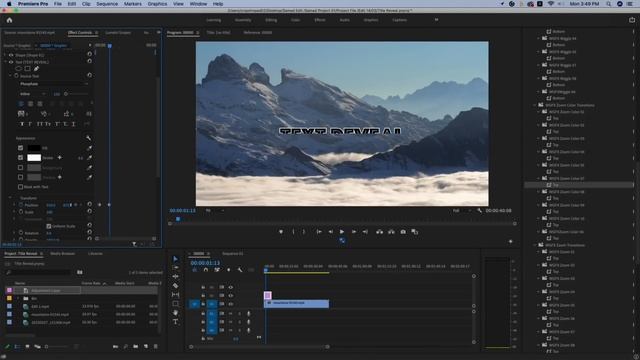Enable the Shadow checkbox
Screen dimensions: 640x360
click(x=20, y=177)
